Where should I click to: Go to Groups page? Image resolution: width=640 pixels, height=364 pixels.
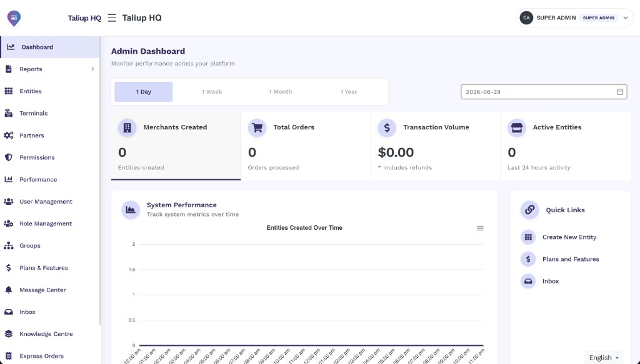50,245
